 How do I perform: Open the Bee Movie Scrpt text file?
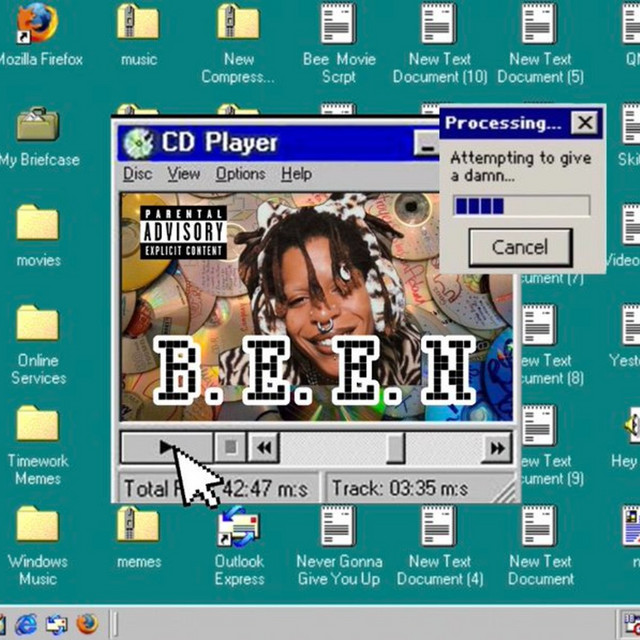coord(338,23)
